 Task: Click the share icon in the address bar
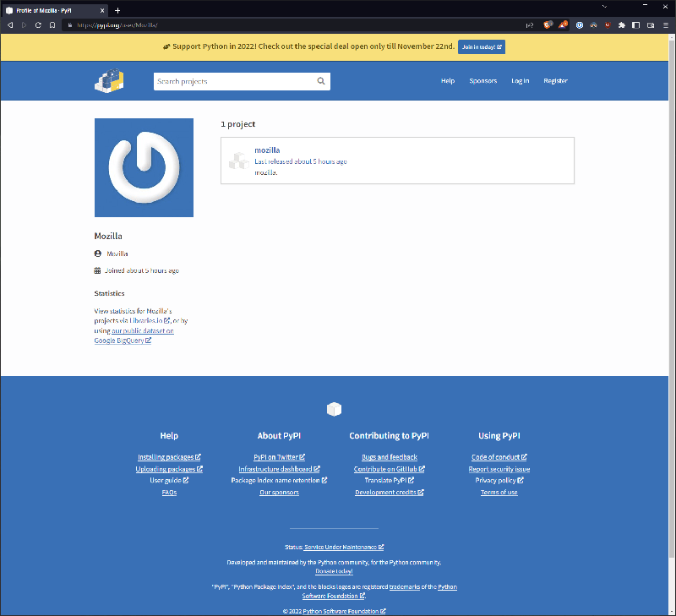click(530, 25)
